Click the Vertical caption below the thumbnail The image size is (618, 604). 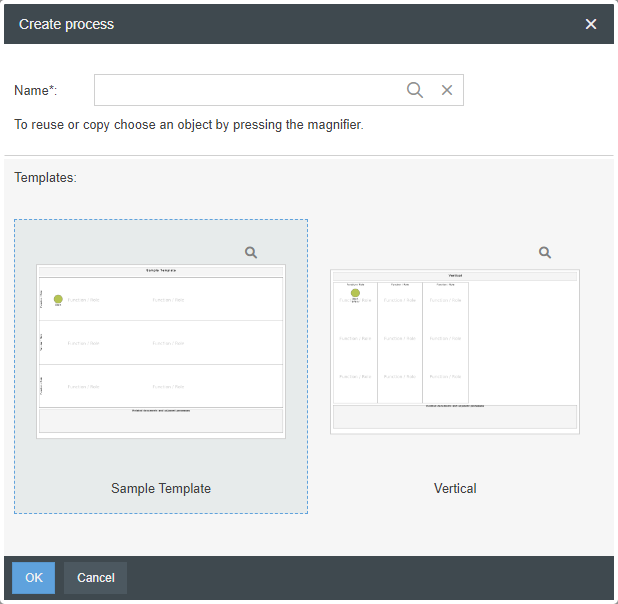click(x=455, y=489)
